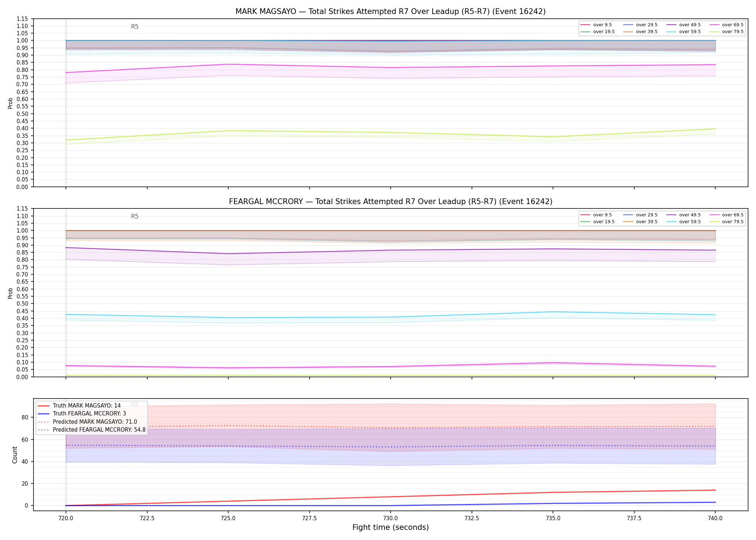Click 'over 59.5' legend entry in middle chart

684,222
